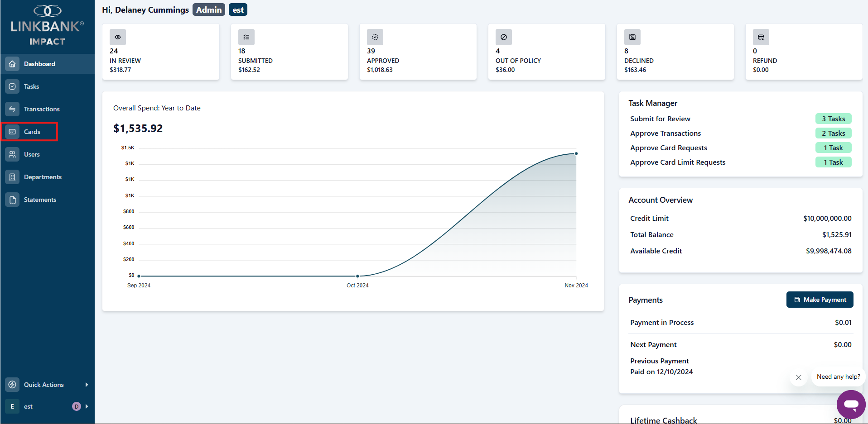868x424 pixels.
Task: Click Paid on 12/10/2024 text
Action: pyautogui.click(x=661, y=372)
